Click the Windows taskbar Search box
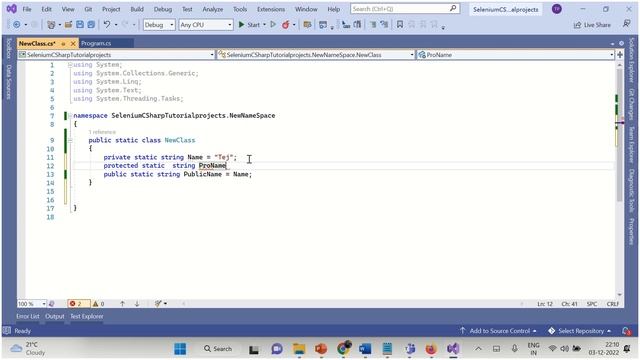 (218, 349)
